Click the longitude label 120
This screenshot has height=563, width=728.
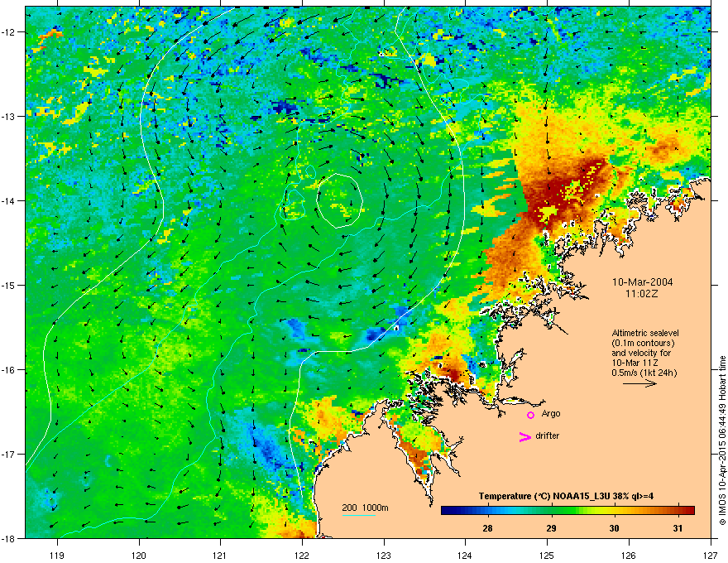(139, 555)
